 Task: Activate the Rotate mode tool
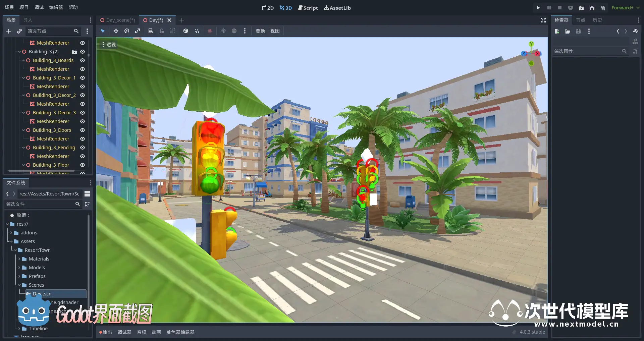click(x=127, y=31)
